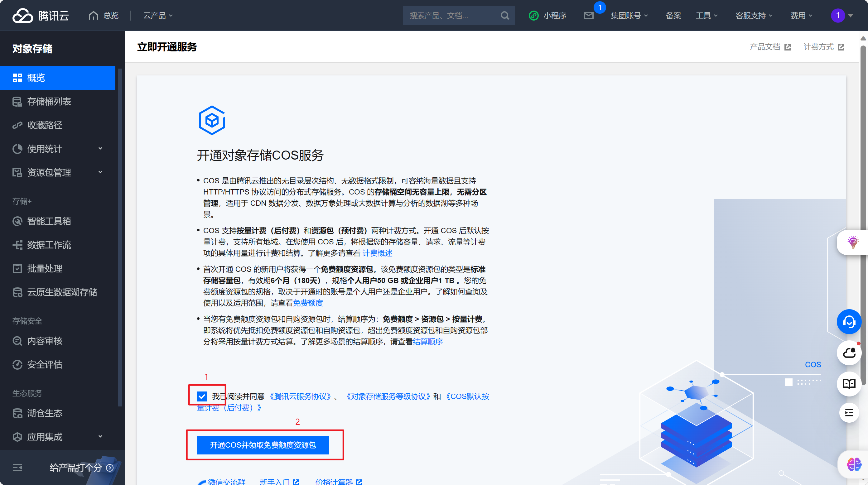The image size is (868, 485).
Task: Click the floating book documentation icon
Action: pyautogui.click(x=849, y=384)
